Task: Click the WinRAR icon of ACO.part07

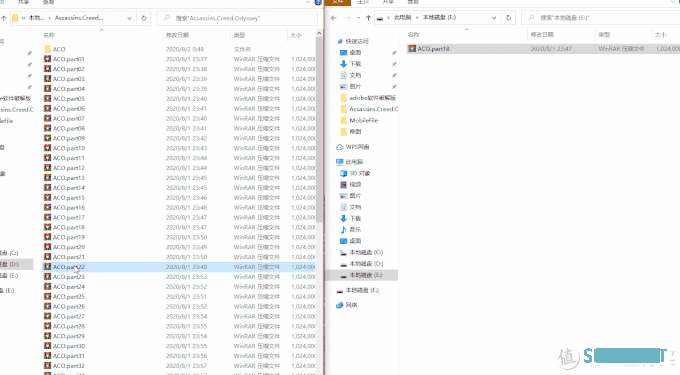Action: click(x=48, y=118)
